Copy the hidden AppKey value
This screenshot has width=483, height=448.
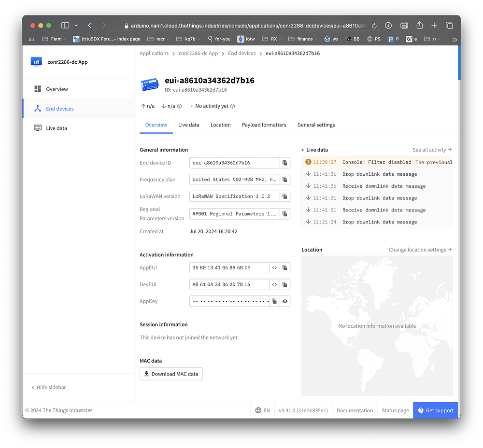[x=274, y=301]
